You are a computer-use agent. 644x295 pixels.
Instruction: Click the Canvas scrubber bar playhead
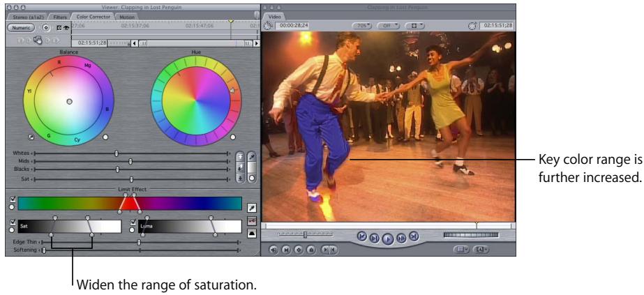tap(477, 225)
